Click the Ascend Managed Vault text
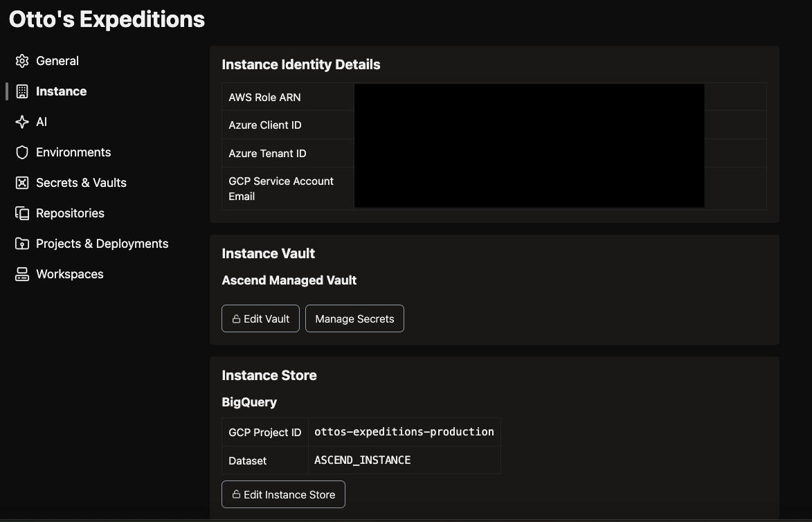Screen dimensions: 812x522 coord(289,280)
